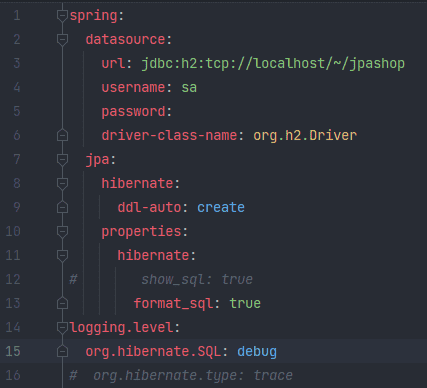
Task: Click the commented 'show_sql: true' text
Action: 197,280
